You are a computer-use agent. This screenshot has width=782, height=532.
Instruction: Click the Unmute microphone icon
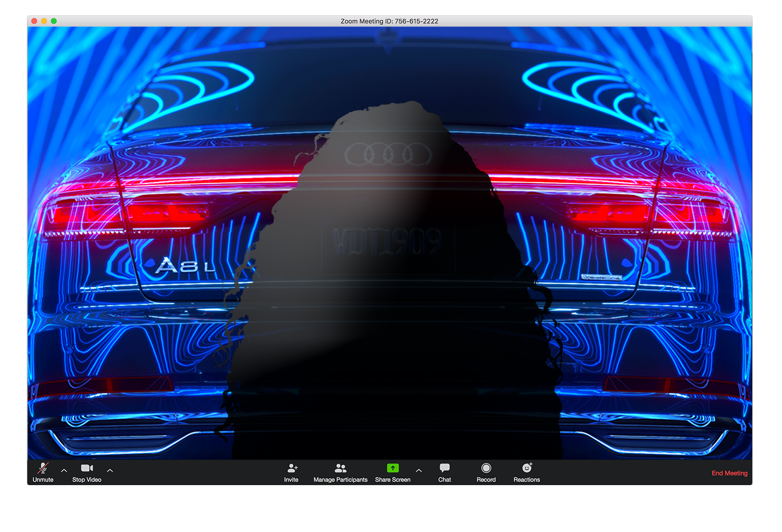coord(43,468)
